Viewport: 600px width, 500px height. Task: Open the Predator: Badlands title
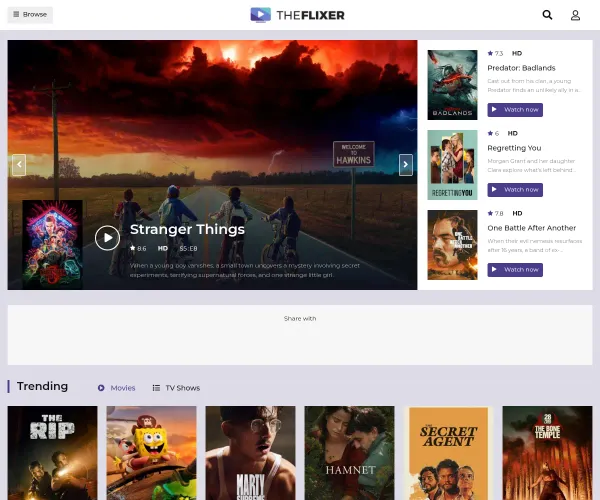click(x=521, y=68)
